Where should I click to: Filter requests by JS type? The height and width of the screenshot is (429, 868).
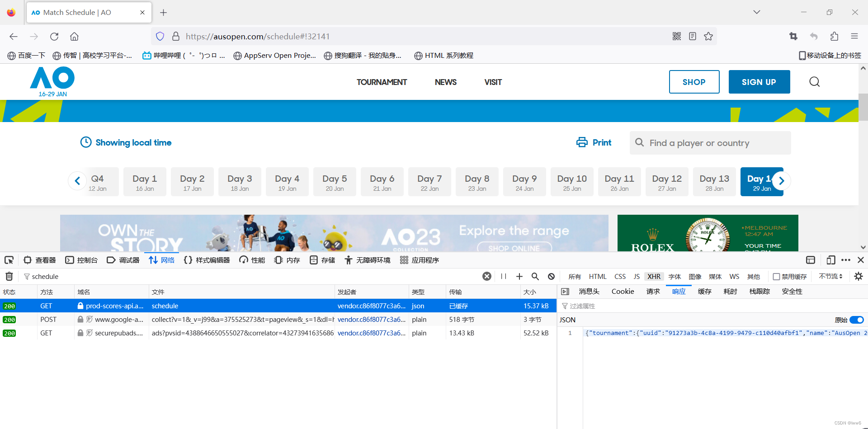637,277
